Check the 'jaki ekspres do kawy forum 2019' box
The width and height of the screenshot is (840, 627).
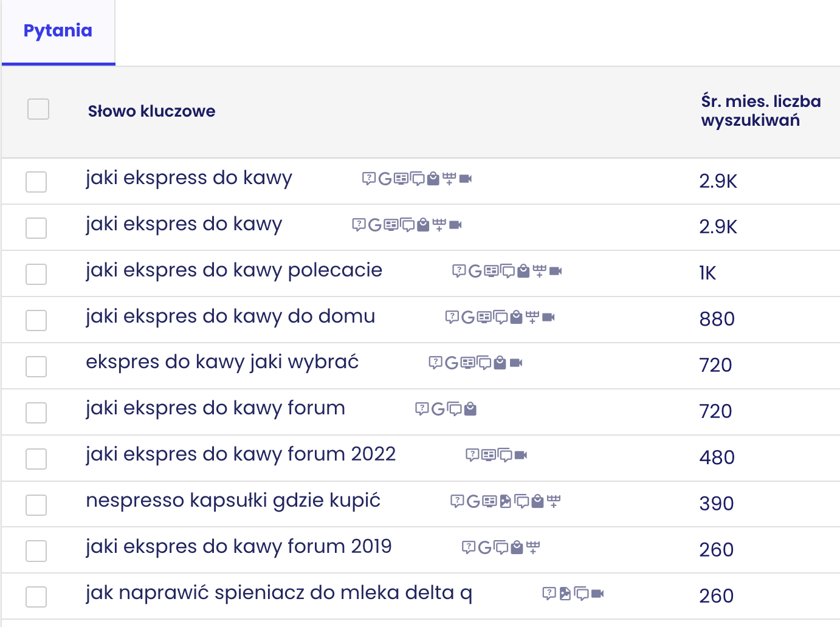[36, 551]
